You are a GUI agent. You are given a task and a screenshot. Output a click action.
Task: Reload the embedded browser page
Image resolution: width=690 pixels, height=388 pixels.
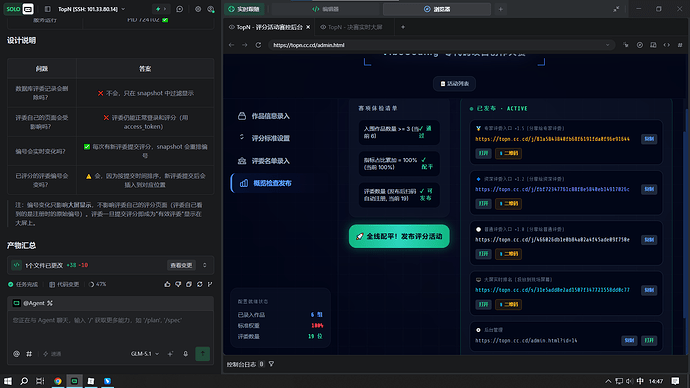click(258, 45)
